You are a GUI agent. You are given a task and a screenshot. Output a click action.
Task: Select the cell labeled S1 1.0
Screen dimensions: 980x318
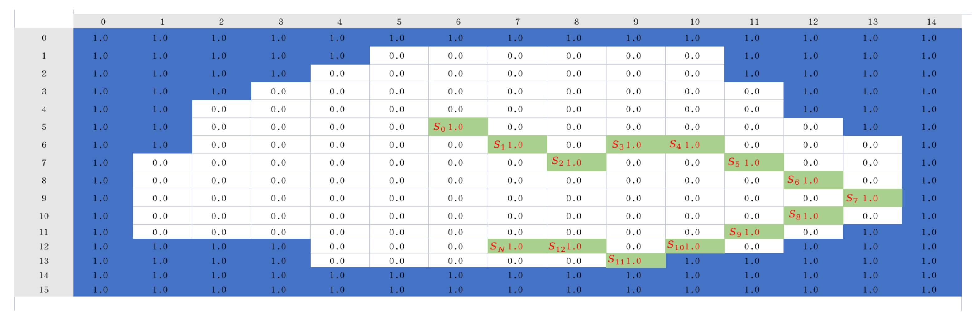(x=517, y=145)
